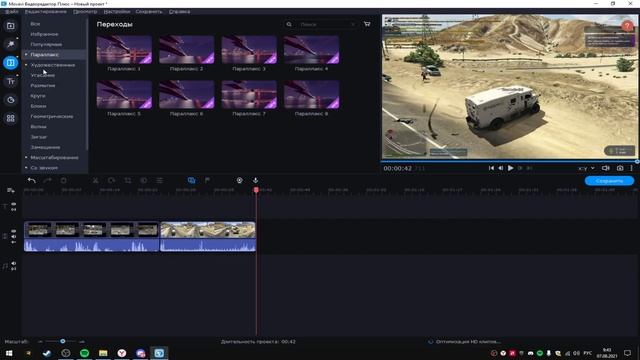Toggle visibility eye on the titles track
Viewport: 640px width, 360px height.
point(13,204)
